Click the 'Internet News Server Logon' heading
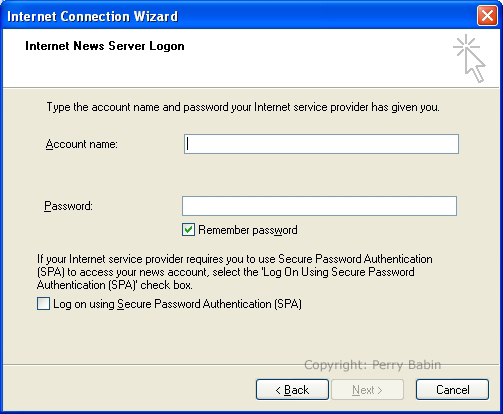This screenshot has width=503, height=414. [x=105, y=46]
